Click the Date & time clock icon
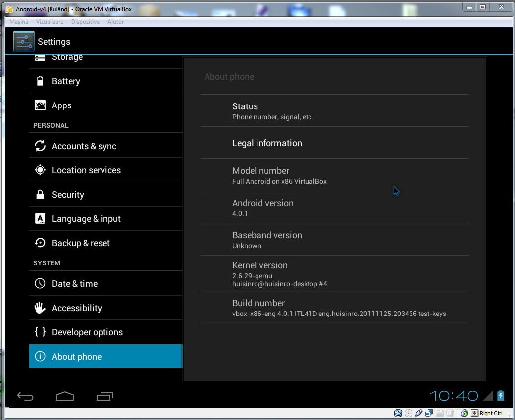 pos(40,284)
